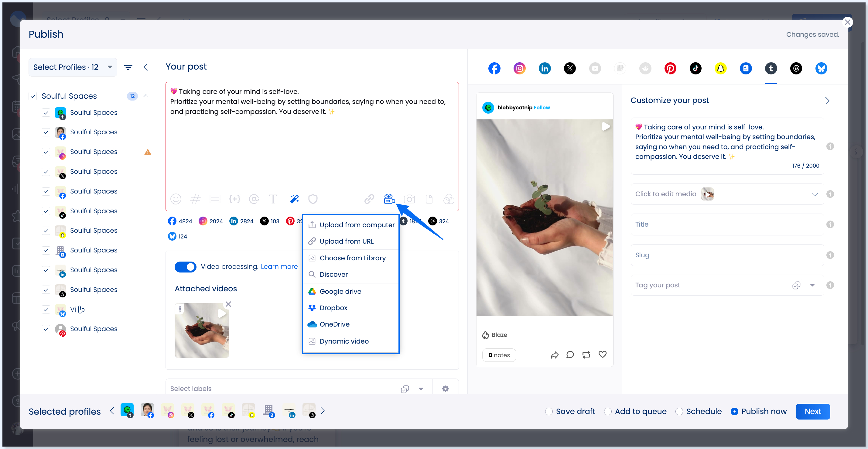The image size is (868, 449).
Task: Click into the Slug input field
Action: pos(727,255)
